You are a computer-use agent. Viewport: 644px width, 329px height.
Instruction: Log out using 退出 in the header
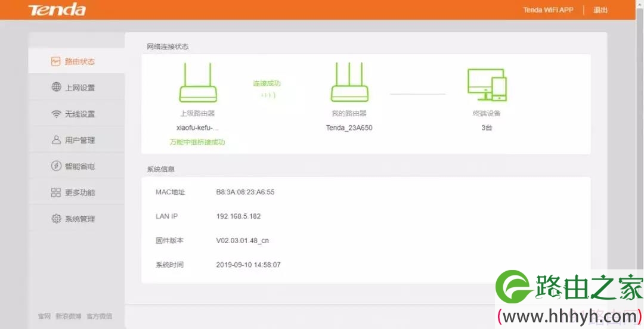click(600, 10)
